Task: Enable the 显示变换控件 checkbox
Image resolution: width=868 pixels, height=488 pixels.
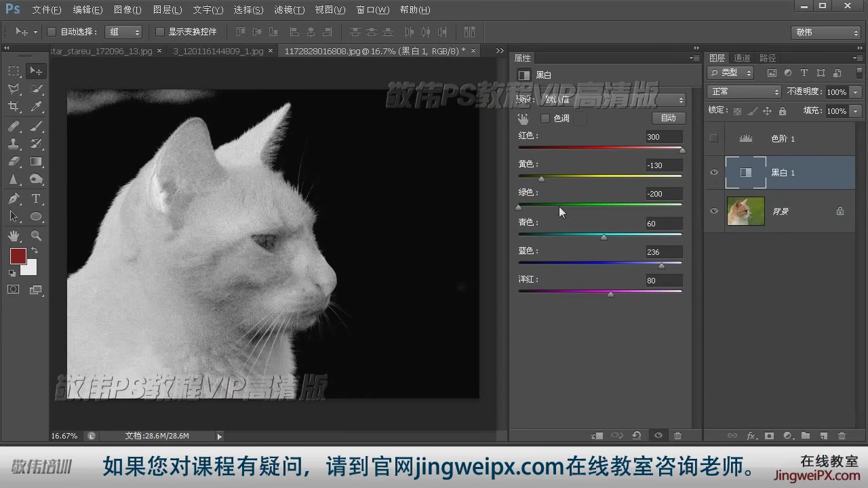Action: tap(160, 32)
